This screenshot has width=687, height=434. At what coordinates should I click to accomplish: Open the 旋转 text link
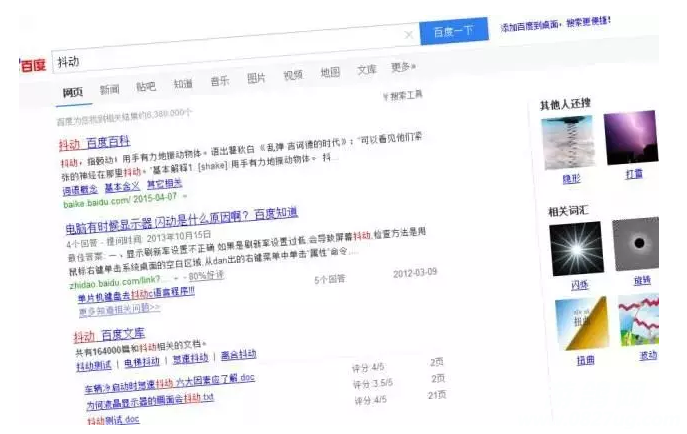[642, 280]
